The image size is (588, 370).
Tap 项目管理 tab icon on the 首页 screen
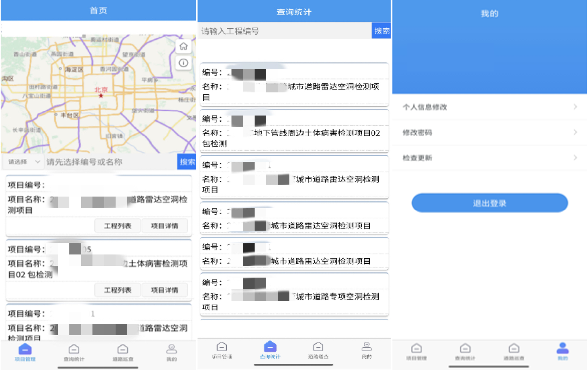click(x=25, y=350)
